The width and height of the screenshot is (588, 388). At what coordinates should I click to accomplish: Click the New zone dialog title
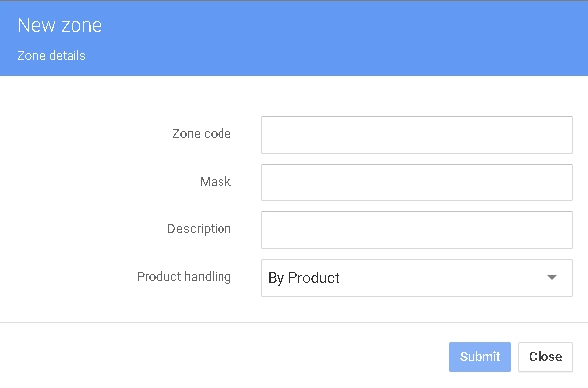pos(60,25)
